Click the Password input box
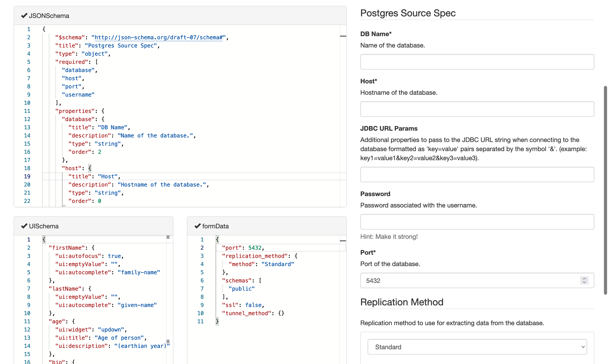Image resolution: width=608 pixels, height=364 pixels. click(x=477, y=222)
